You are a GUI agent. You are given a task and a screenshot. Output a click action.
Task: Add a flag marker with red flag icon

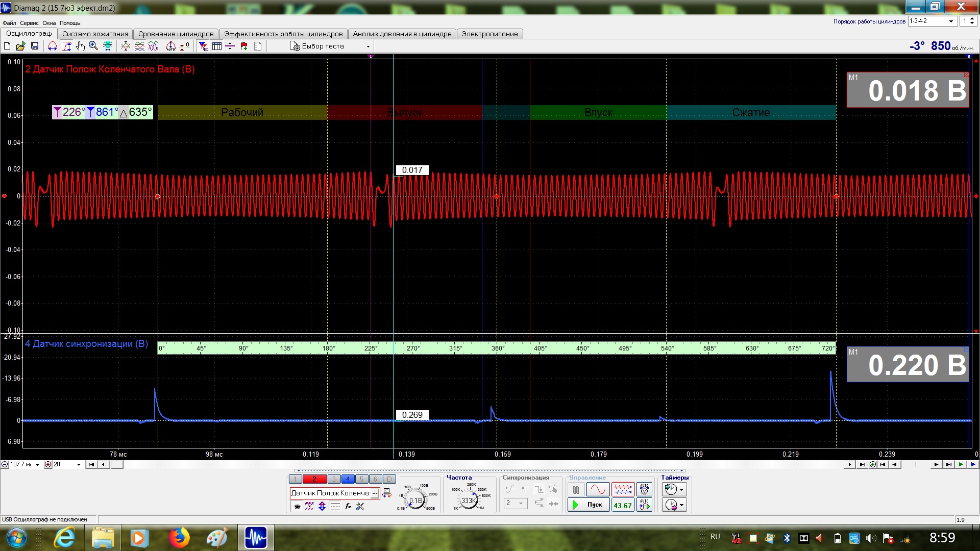tap(244, 46)
